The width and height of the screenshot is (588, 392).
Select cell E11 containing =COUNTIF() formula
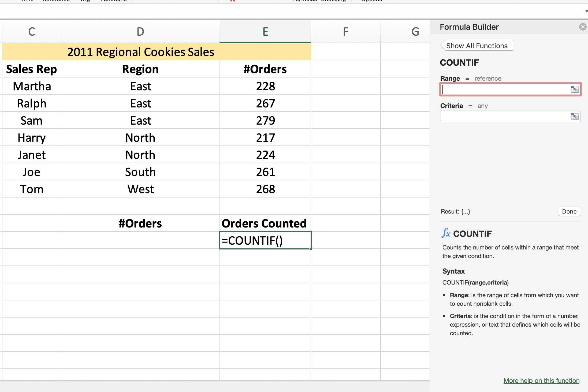(265, 240)
